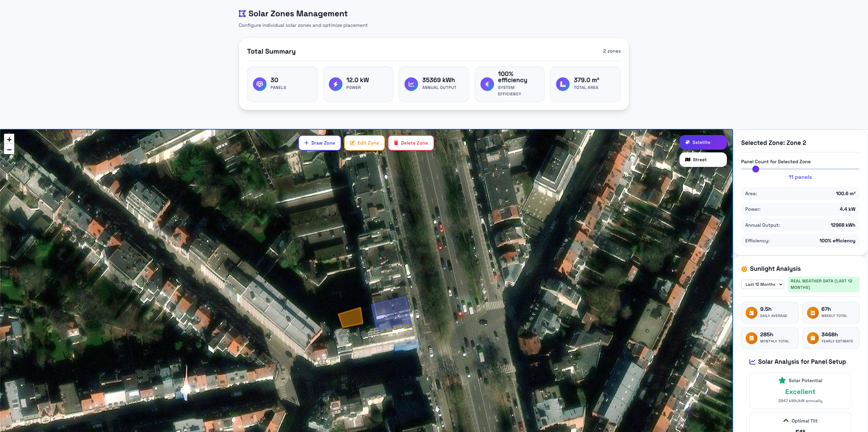Select the orange zone polygon on map

(x=351, y=318)
